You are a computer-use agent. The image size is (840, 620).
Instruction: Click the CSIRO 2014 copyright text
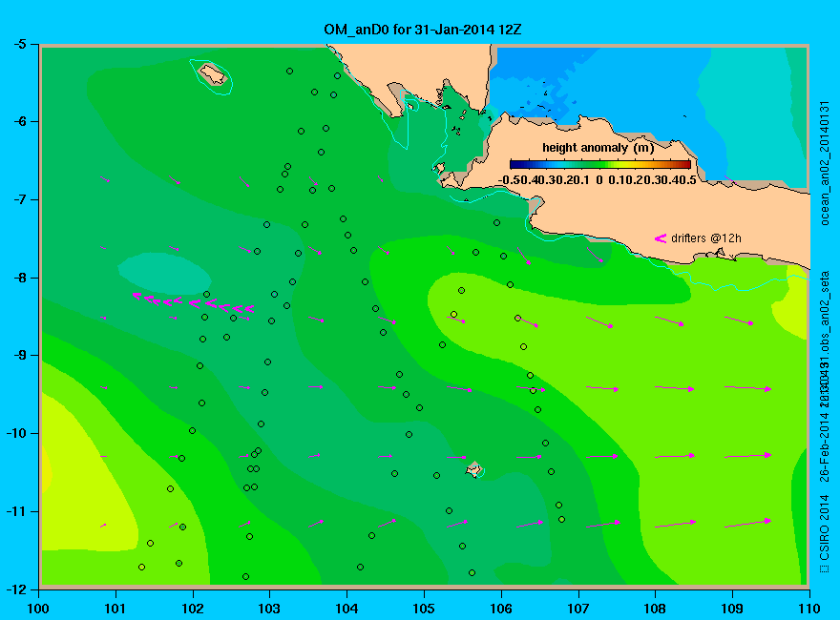pyautogui.click(x=825, y=534)
